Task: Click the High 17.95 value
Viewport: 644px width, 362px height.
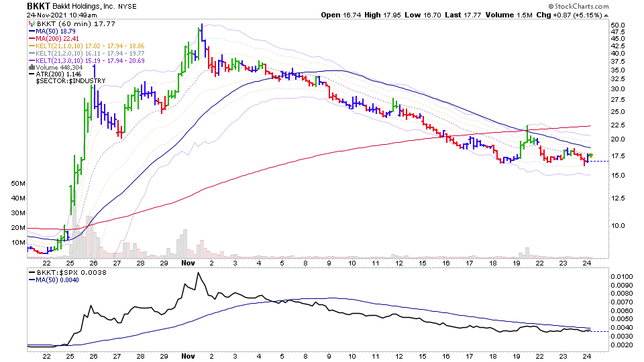Action: pos(383,15)
